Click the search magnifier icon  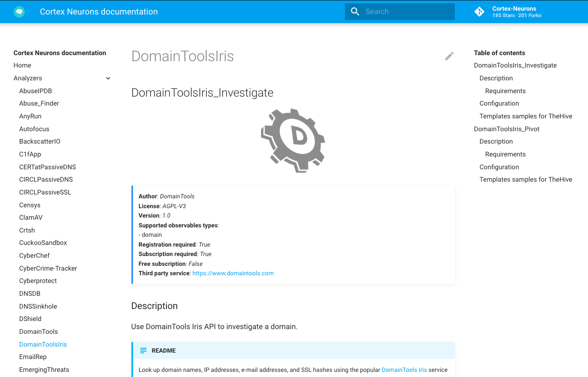tap(355, 12)
